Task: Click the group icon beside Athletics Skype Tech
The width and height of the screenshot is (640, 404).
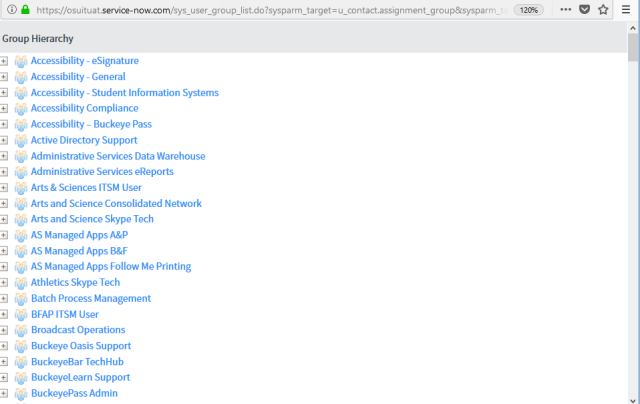Action: 21,283
